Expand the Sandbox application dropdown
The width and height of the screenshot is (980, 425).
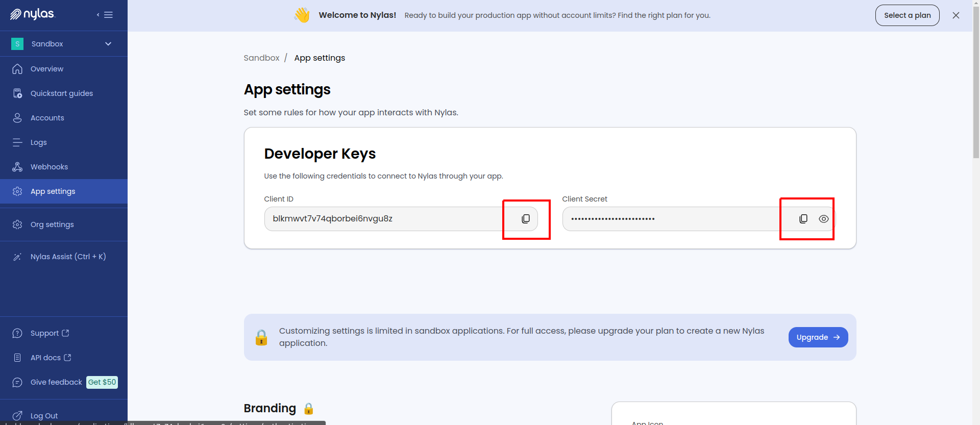pos(108,44)
